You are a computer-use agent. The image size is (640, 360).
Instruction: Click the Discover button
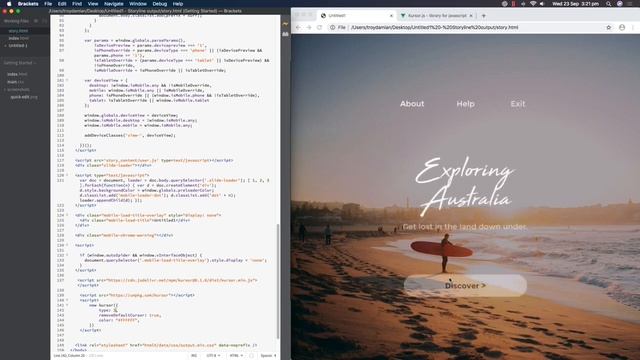[465, 285]
